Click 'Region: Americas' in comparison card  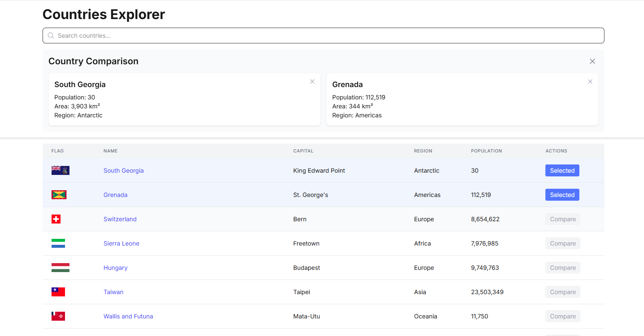click(x=357, y=115)
